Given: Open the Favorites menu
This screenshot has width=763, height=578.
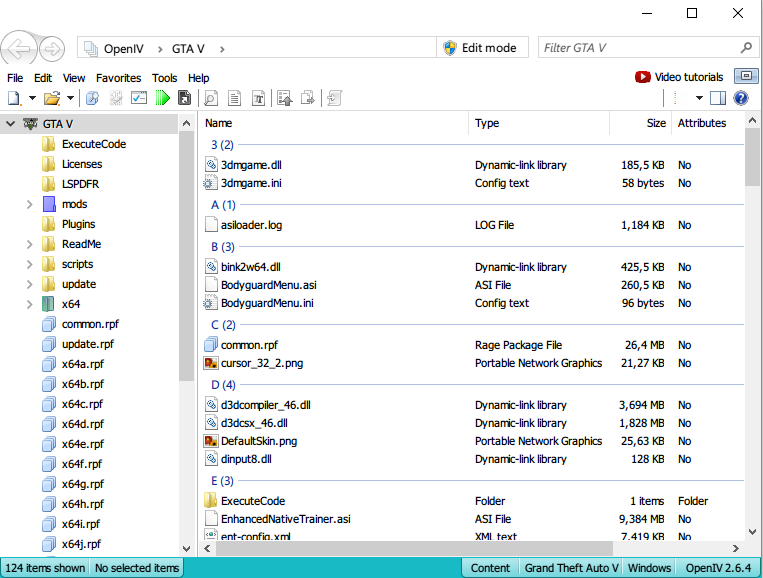Looking at the screenshot, I should [118, 78].
